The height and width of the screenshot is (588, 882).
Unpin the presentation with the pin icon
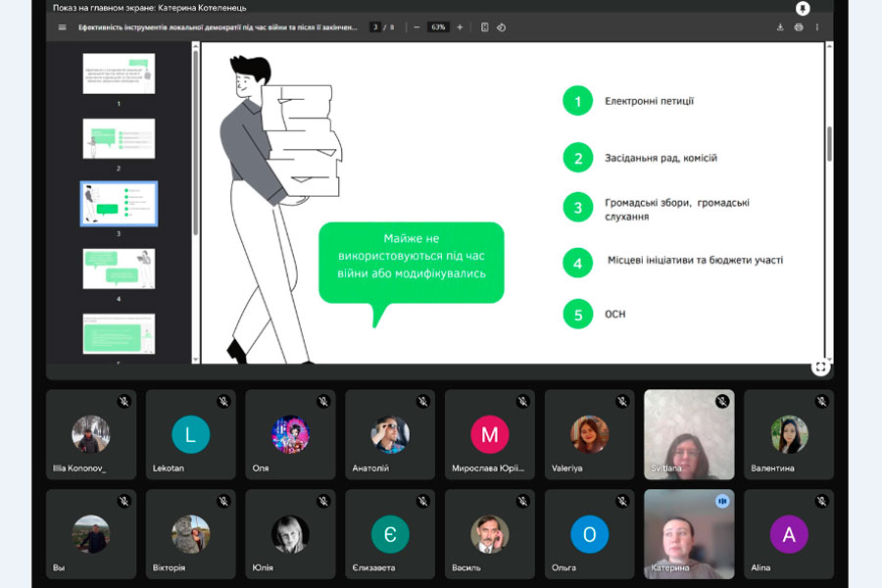pos(803,8)
